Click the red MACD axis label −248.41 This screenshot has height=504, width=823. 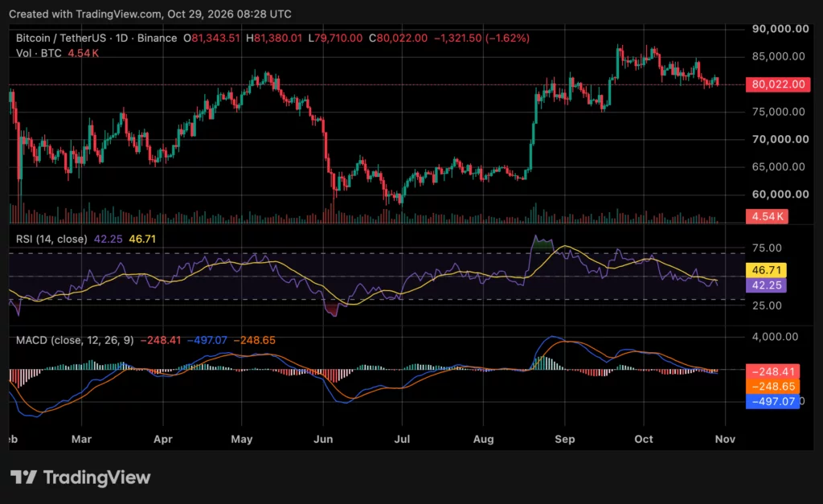pos(772,371)
